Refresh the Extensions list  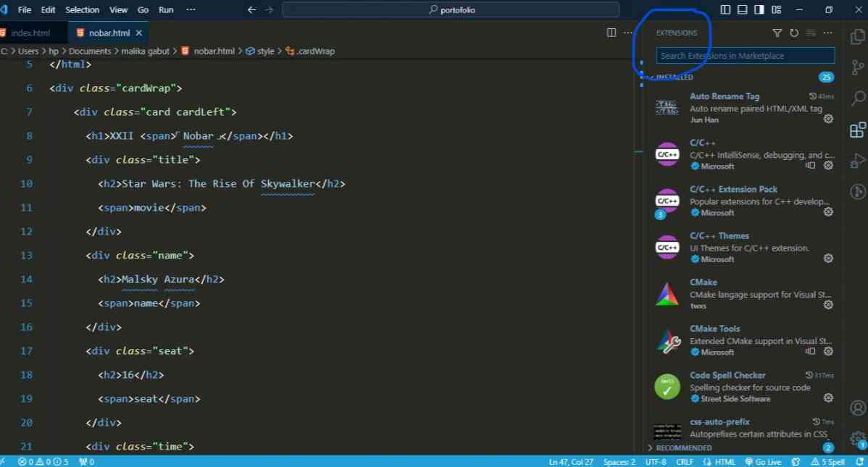(794, 33)
